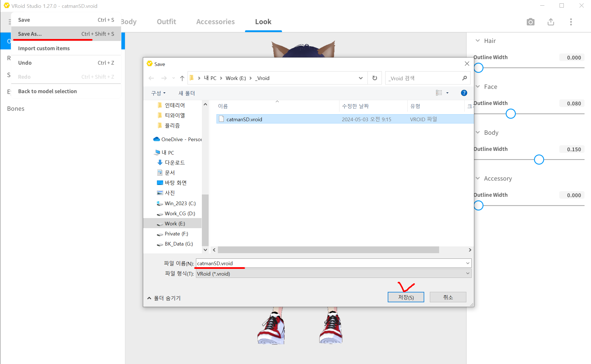Click the 저장(S) save button

tap(406, 297)
